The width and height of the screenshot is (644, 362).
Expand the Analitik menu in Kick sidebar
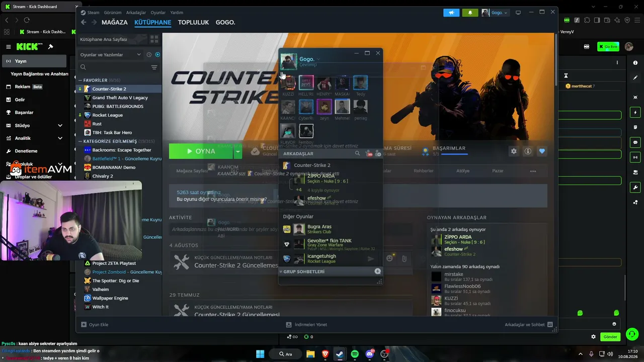pos(60,138)
